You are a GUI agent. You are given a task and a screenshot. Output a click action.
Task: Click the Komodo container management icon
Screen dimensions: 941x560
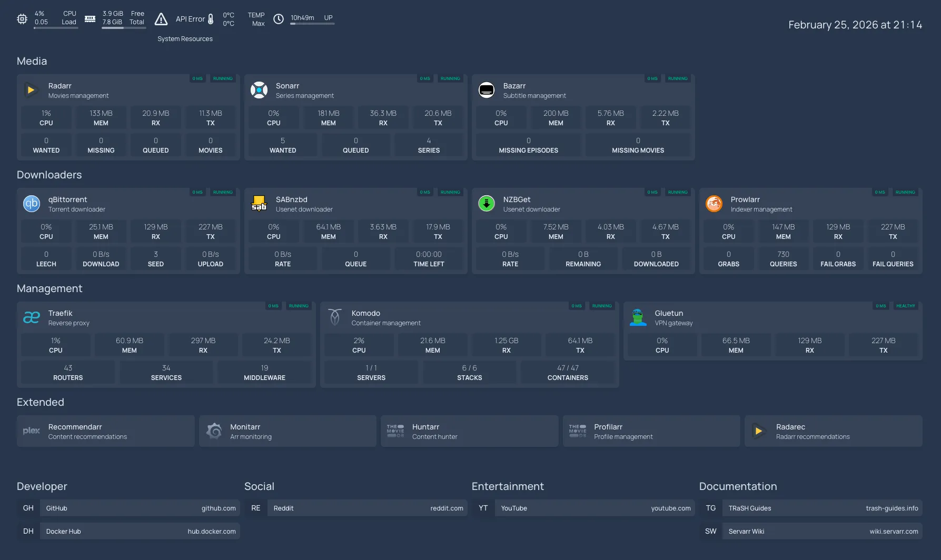tap(334, 317)
